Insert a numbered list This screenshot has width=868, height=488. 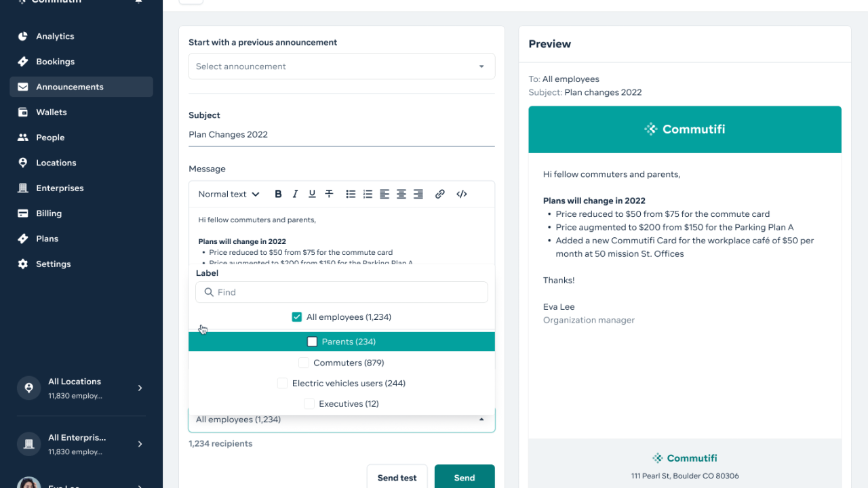click(x=368, y=194)
